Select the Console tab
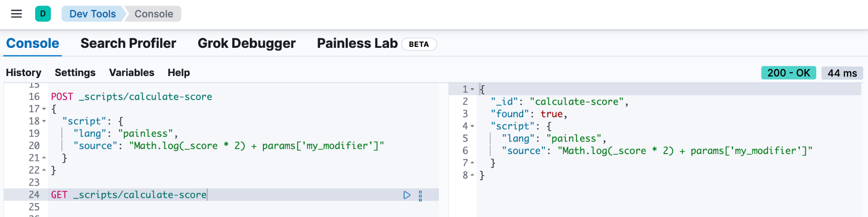The image size is (868, 217). coord(33,43)
